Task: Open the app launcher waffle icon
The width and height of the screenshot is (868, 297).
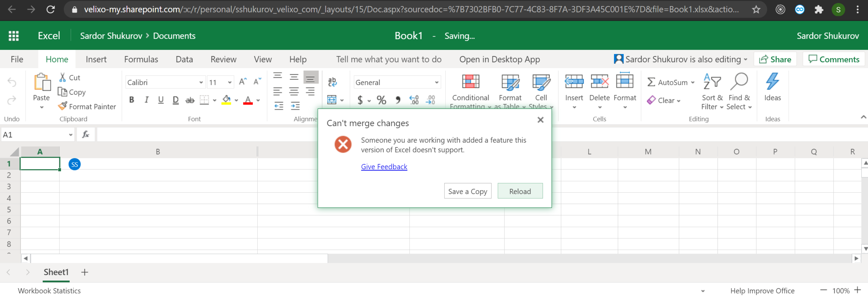Action: point(13,36)
